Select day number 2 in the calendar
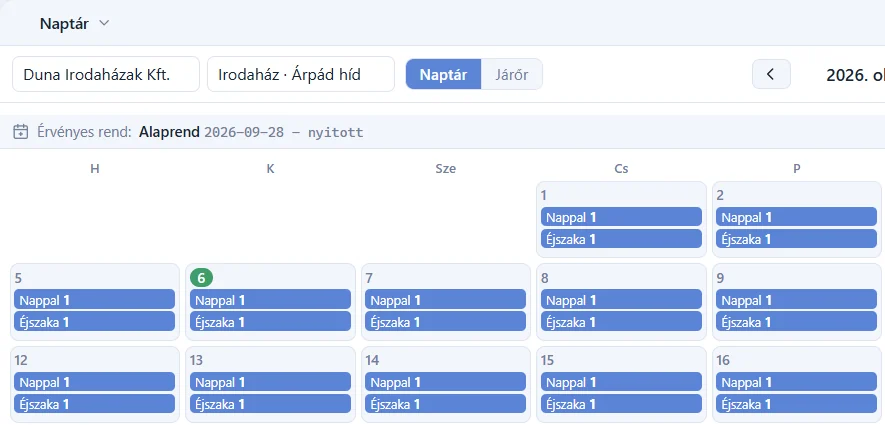The height and width of the screenshot is (425, 885). click(720, 195)
